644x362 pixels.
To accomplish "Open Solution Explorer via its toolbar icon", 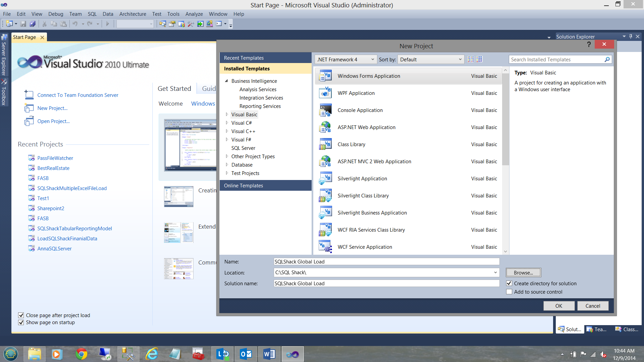I will (x=162, y=24).
